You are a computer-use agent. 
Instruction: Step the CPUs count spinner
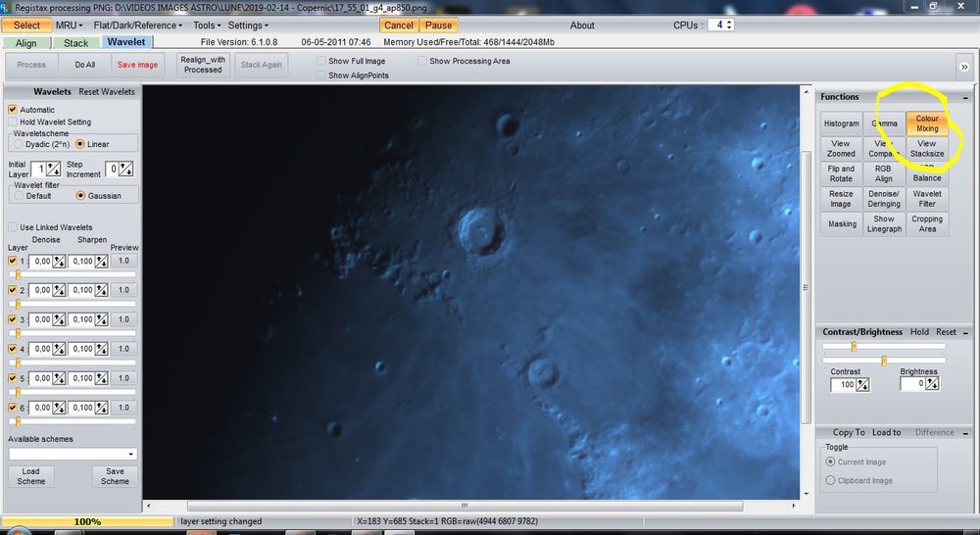tap(729, 25)
